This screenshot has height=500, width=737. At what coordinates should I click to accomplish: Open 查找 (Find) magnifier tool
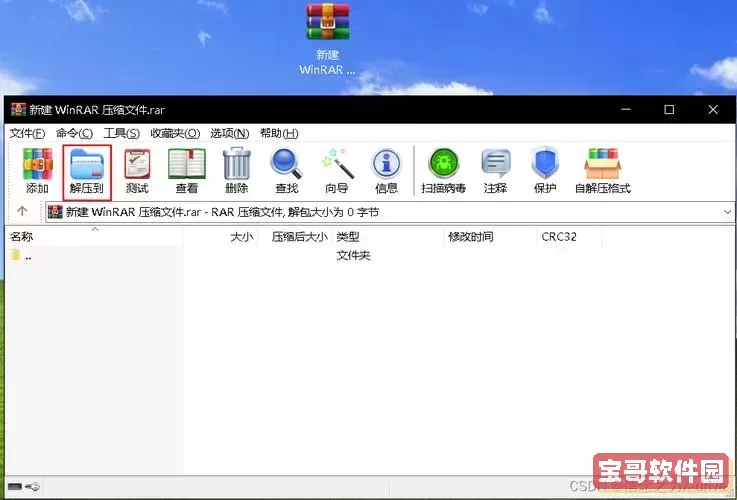(x=286, y=171)
